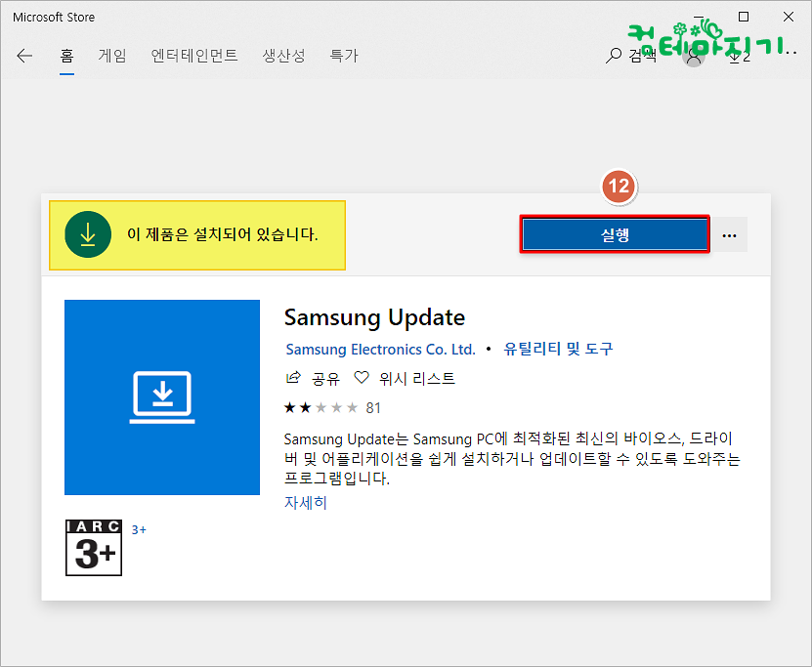Switch to the 게임 tab

click(x=112, y=56)
